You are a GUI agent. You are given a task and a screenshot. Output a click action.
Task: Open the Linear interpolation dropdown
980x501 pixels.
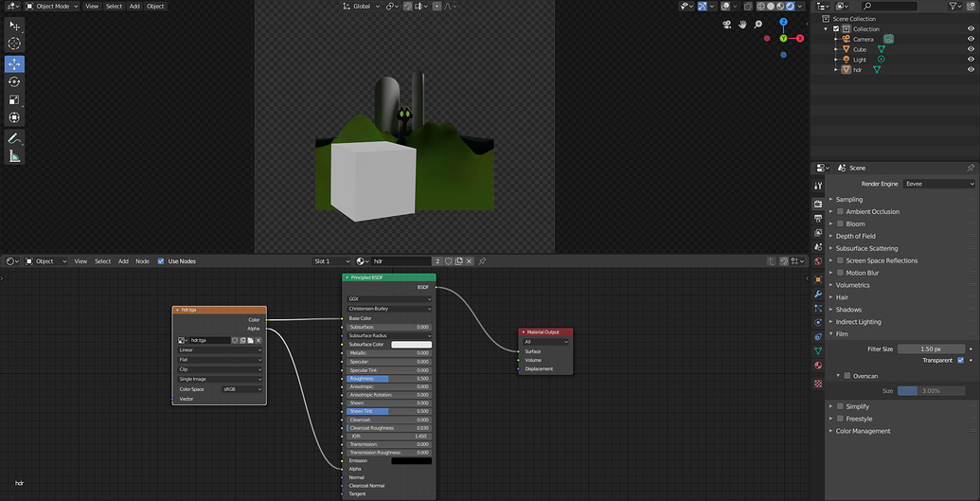pyautogui.click(x=220, y=350)
